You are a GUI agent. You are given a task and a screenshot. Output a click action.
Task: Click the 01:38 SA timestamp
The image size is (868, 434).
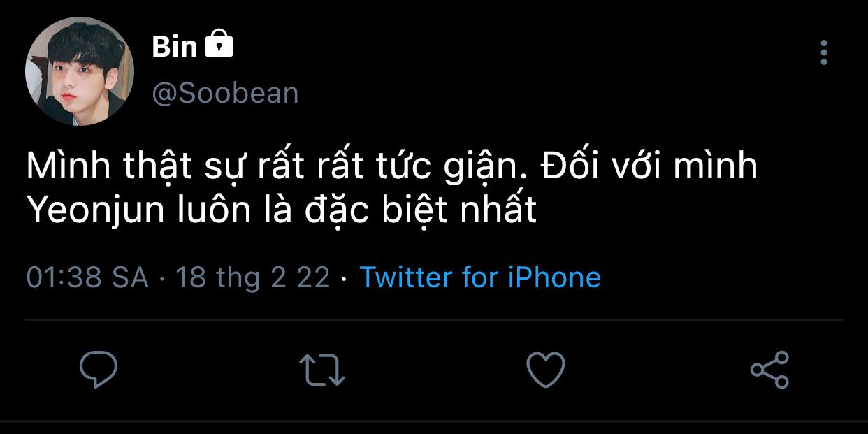pyautogui.click(x=87, y=277)
